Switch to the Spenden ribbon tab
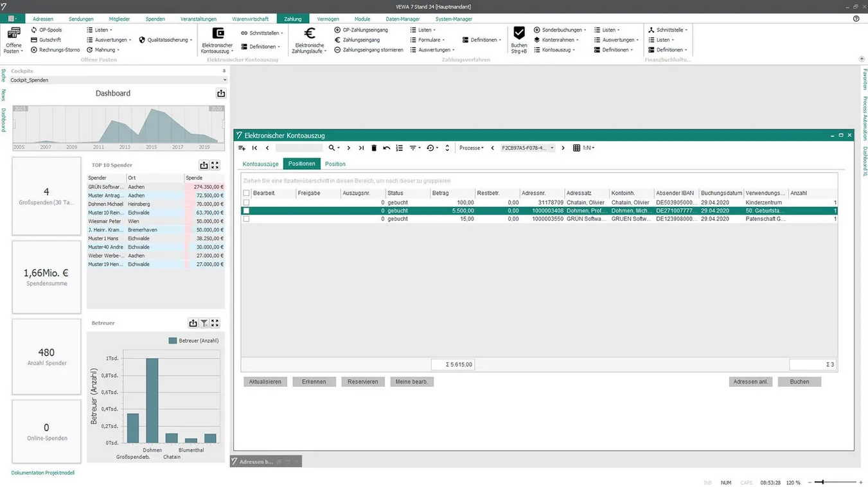The image size is (868, 487). point(155,19)
